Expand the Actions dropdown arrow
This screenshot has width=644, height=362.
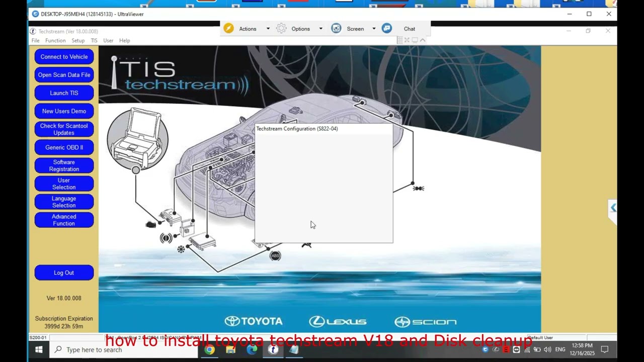coord(268,29)
